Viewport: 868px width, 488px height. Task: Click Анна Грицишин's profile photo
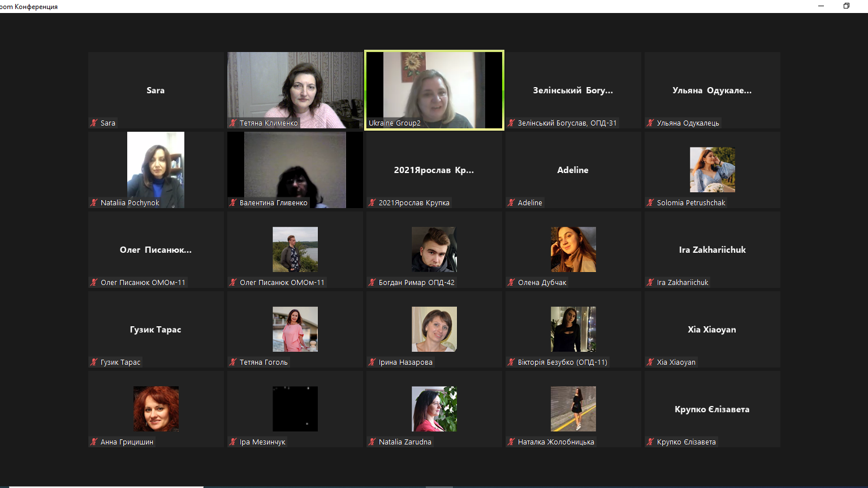(156, 409)
